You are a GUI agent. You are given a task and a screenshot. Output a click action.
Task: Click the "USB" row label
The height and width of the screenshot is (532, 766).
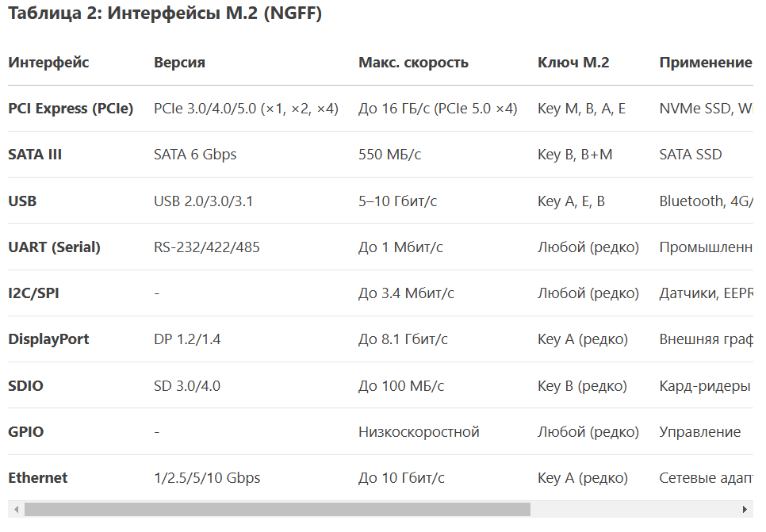click(22, 201)
